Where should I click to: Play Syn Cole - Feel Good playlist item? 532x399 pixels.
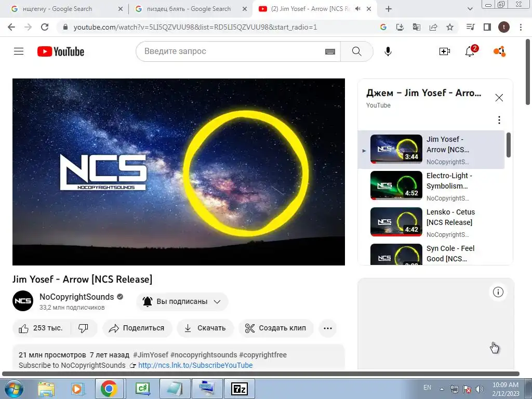[431, 254]
